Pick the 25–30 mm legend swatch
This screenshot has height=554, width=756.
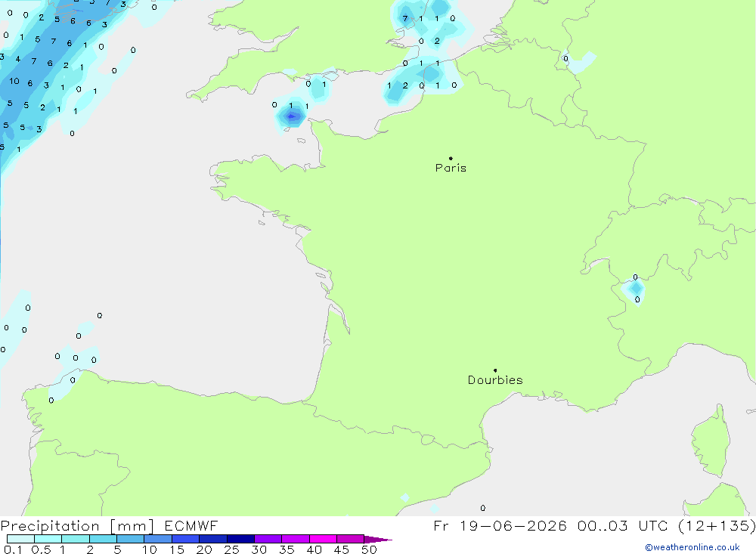(x=240, y=539)
